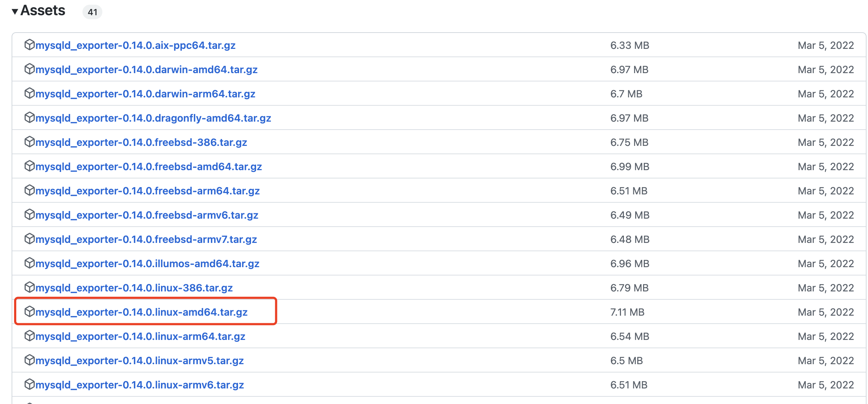The width and height of the screenshot is (868, 404).
Task: Click the 6.33 MB file size
Action: [x=630, y=45]
